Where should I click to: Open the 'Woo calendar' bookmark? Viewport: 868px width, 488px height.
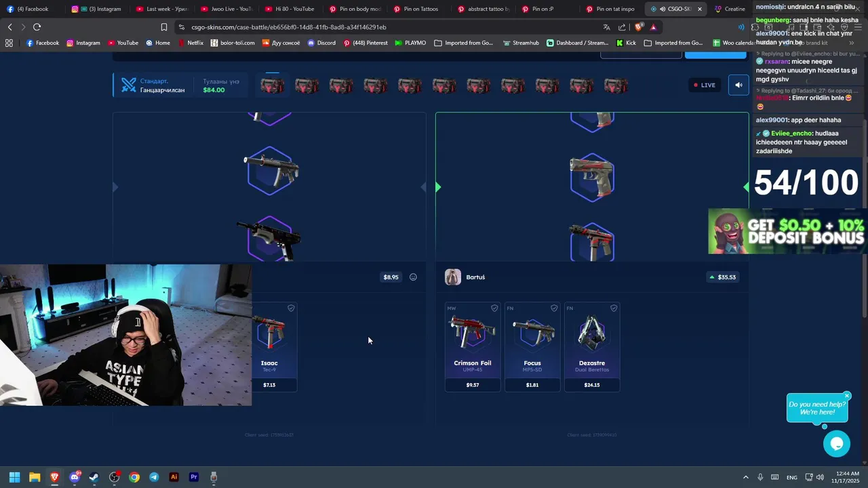[x=733, y=43]
